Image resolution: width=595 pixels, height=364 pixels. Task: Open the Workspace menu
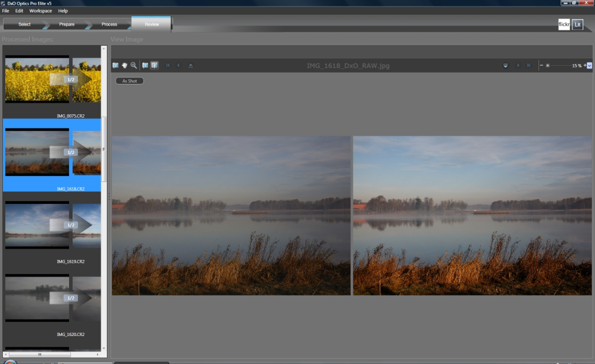coord(40,11)
